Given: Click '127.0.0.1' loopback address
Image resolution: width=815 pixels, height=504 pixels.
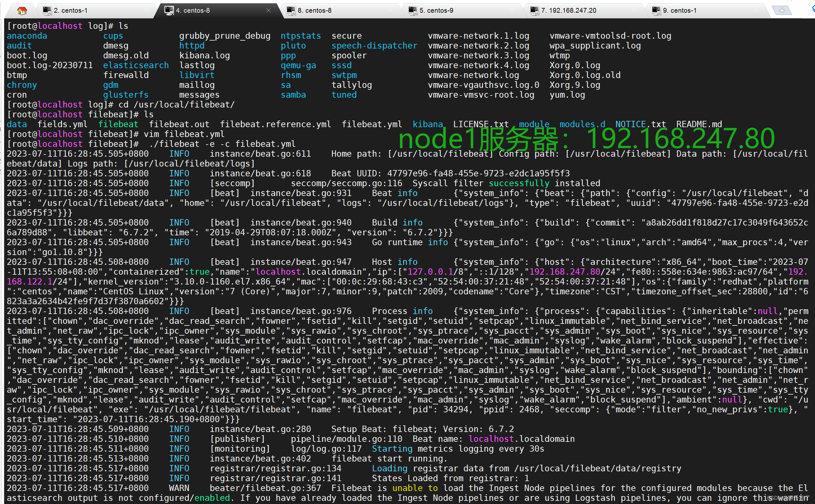Looking at the screenshot, I should [430, 272].
